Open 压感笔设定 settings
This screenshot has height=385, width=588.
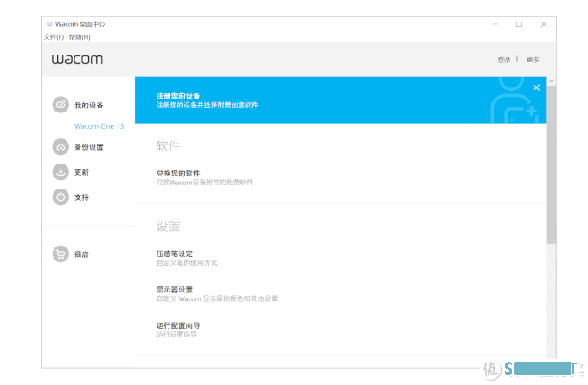pyautogui.click(x=175, y=253)
